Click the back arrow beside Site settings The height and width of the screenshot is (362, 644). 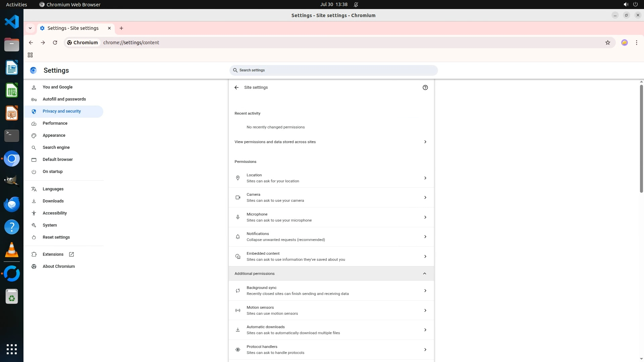point(236,87)
